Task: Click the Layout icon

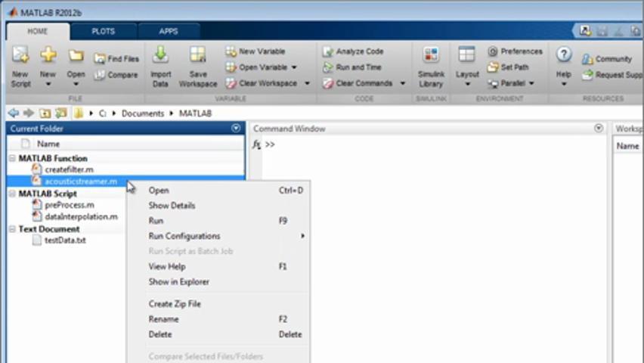Action: pos(467,54)
